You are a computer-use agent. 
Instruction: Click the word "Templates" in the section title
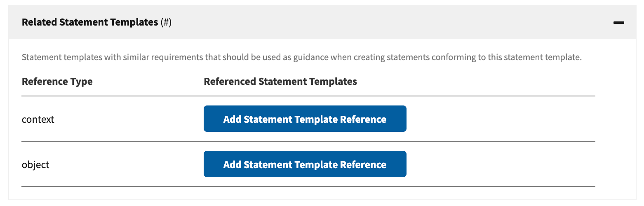click(135, 22)
